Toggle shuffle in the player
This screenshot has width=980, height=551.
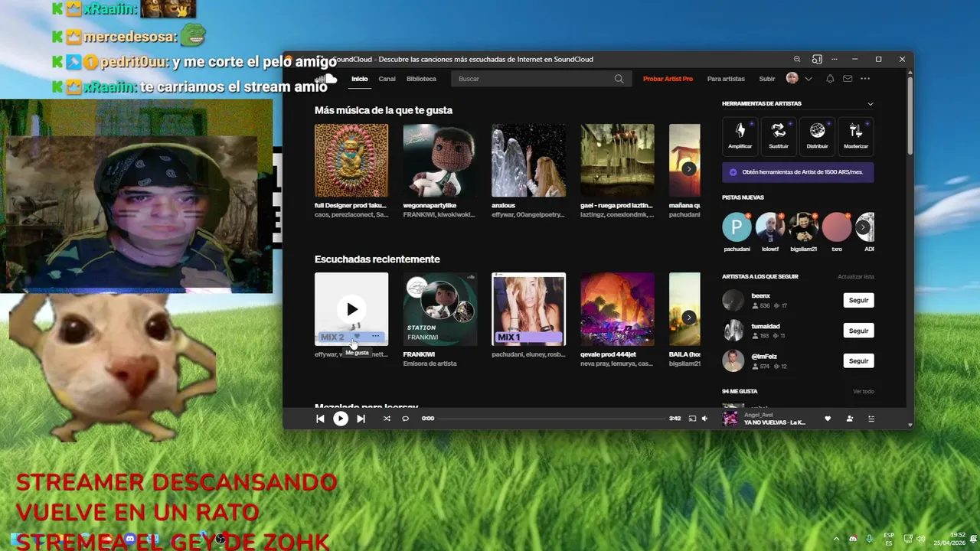pyautogui.click(x=387, y=419)
